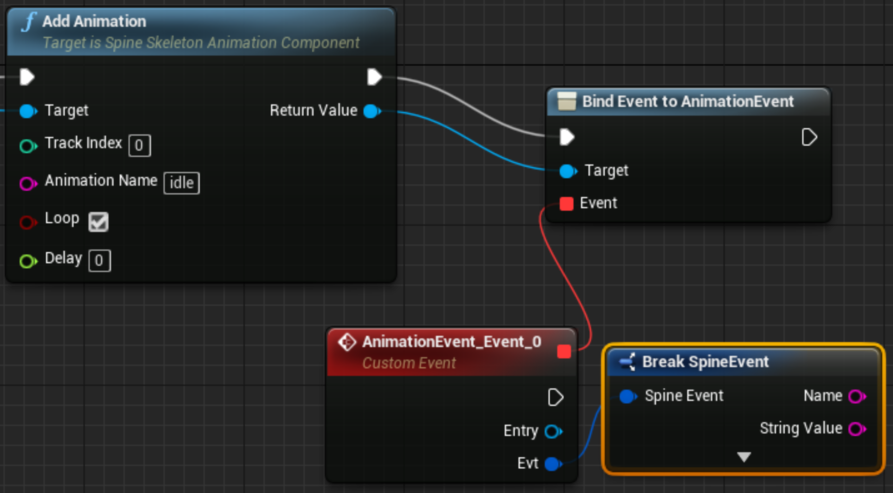Click red Event delegate pin on Bind Event

click(x=567, y=203)
